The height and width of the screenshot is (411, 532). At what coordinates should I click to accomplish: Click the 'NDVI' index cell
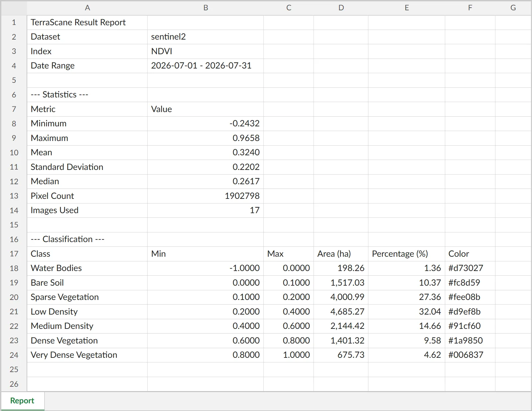[x=205, y=52]
